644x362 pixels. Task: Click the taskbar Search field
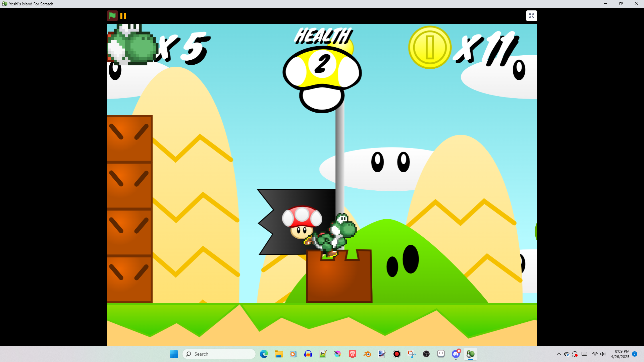219,354
